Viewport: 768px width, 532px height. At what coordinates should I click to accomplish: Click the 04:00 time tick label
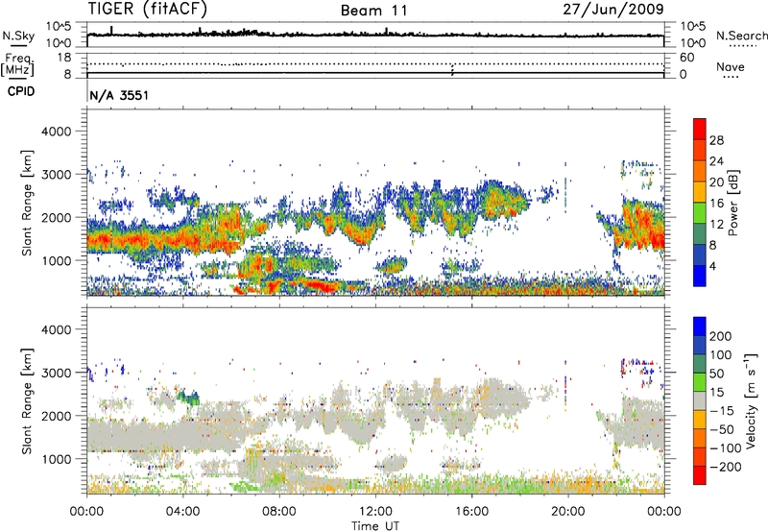click(x=182, y=512)
